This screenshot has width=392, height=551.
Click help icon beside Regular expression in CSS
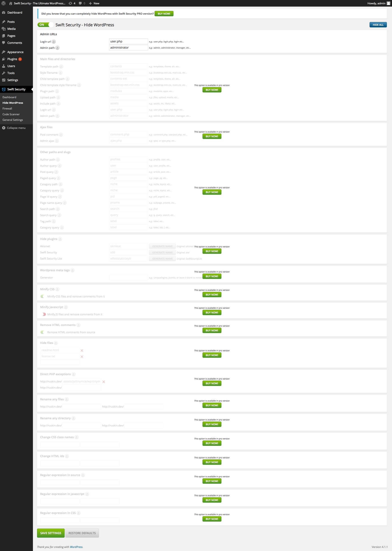[x=79, y=513]
